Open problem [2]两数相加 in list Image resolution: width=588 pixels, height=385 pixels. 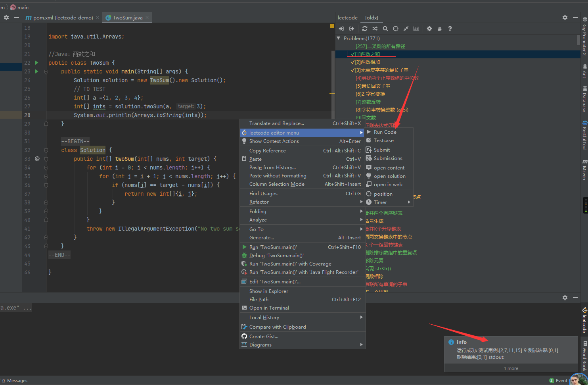click(x=368, y=62)
